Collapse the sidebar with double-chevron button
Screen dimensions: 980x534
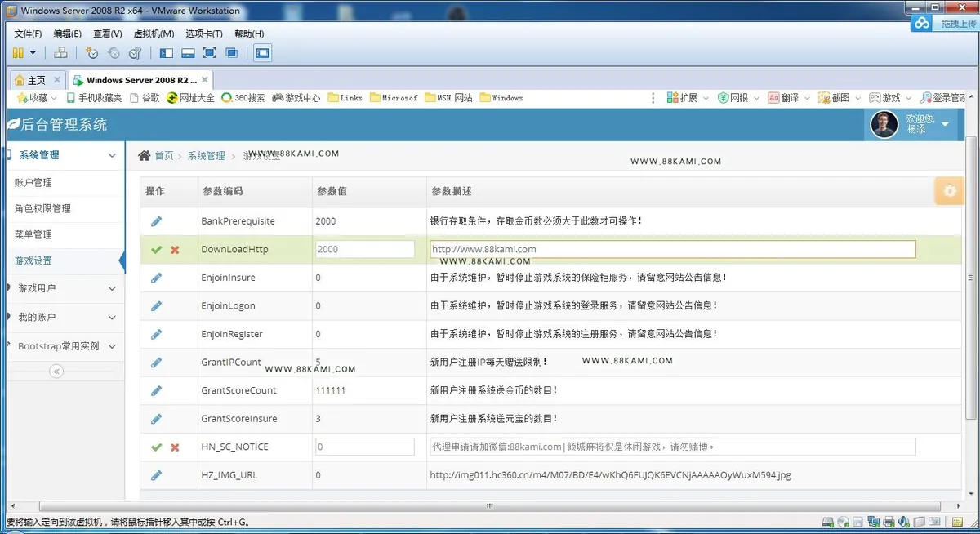pyautogui.click(x=56, y=372)
